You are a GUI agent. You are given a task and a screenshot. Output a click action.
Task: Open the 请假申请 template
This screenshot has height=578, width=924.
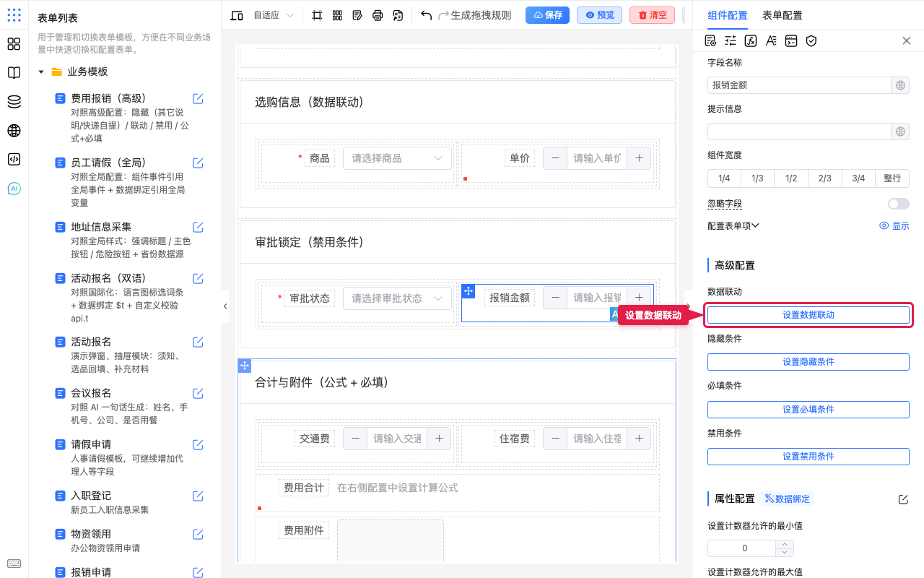pyautogui.click(x=91, y=444)
